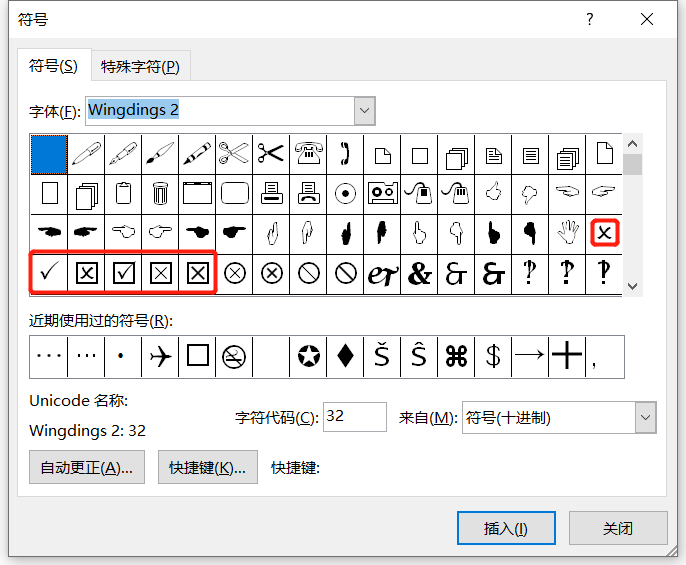Click the Wingdings 2 font name field
Viewport: 686px width, 565px height.
click(220, 111)
